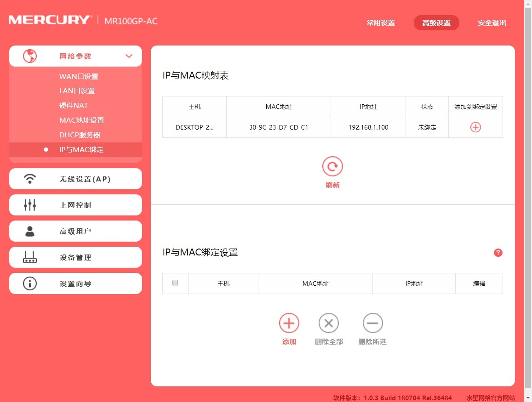532x402 pixels.
Task: Open WAN口设置 submenu item
Action: (x=79, y=77)
